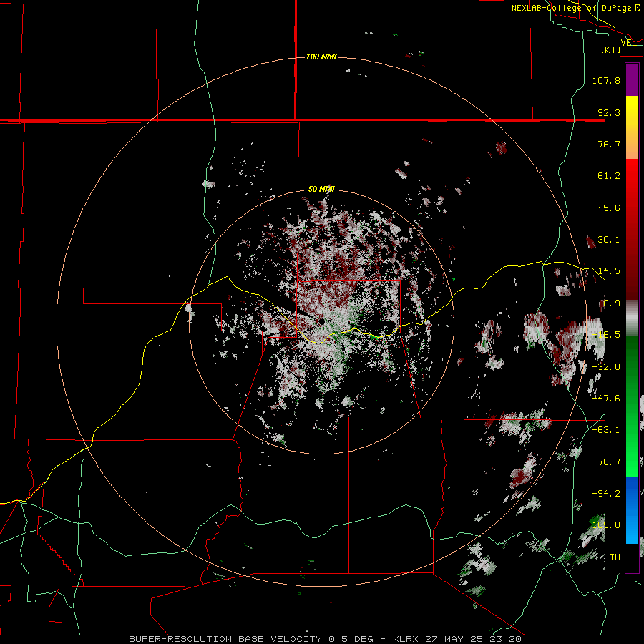Select the -16.5 value on velocity scale
This screenshot has height=644, width=644.
click(606, 335)
